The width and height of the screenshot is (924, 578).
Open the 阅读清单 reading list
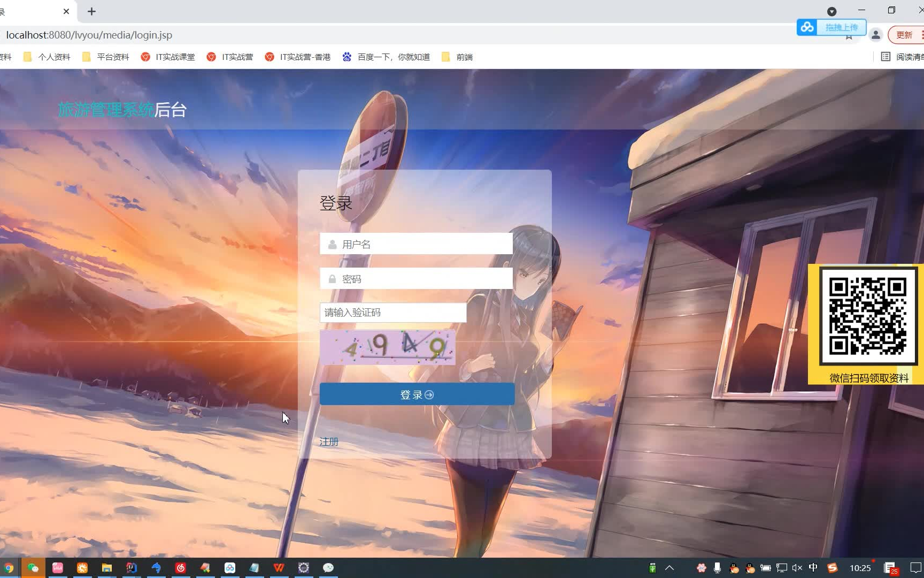pyautogui.click(x=903, y=57)
